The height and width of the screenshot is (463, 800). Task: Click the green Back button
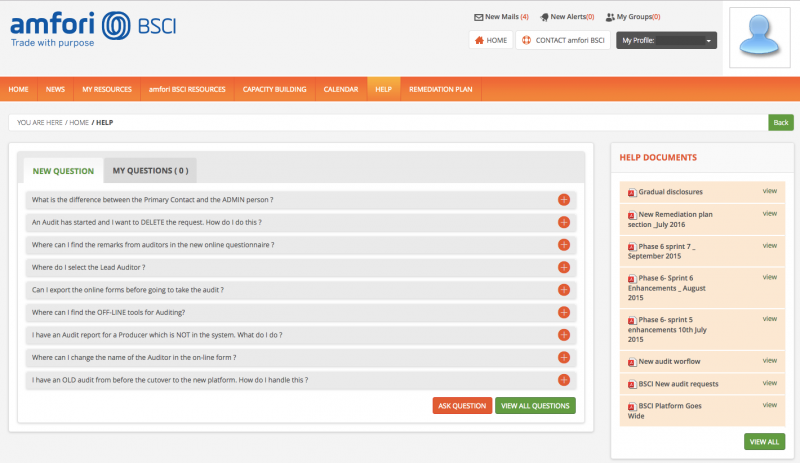(x=781, y=122)
